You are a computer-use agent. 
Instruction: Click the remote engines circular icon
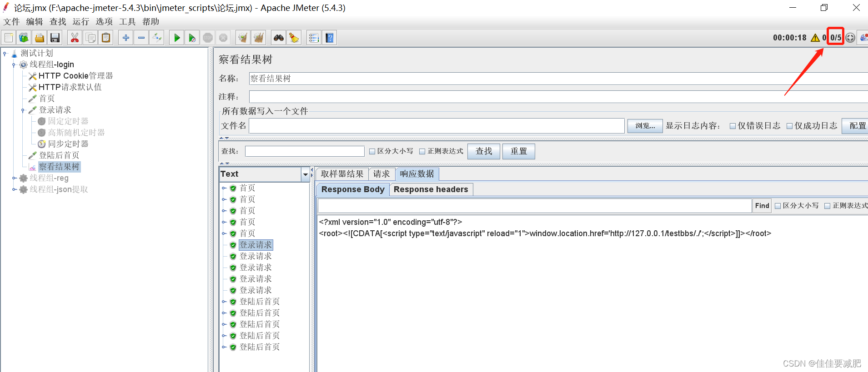(850, 38)
